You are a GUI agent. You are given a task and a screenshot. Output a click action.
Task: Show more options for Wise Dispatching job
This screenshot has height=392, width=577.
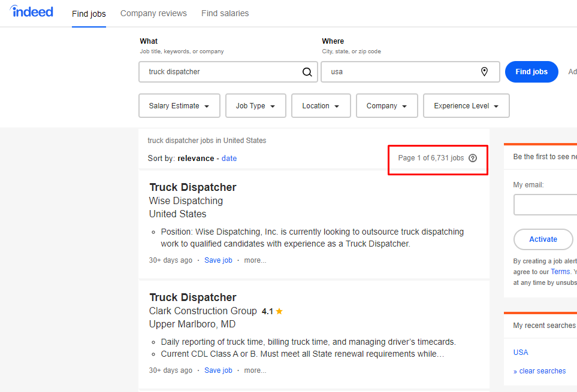click(x=255, y=260)
